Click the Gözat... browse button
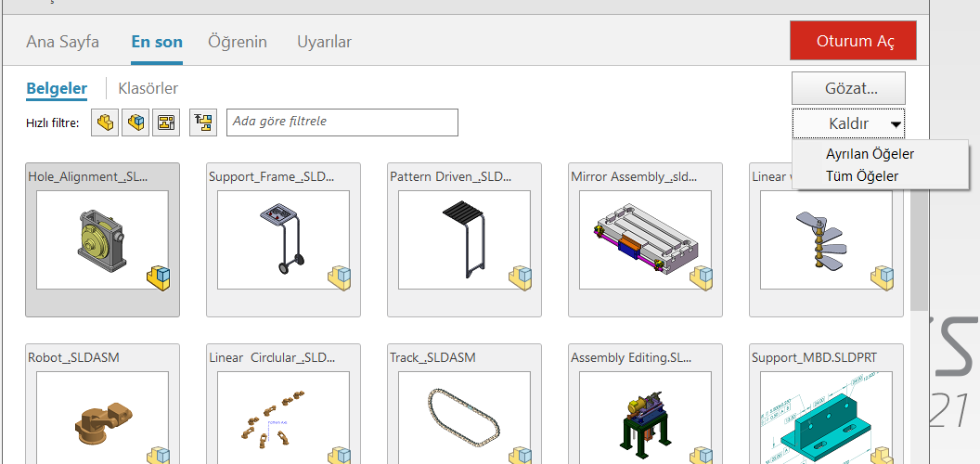Screen dimensions: 980x464 point(848,89)
